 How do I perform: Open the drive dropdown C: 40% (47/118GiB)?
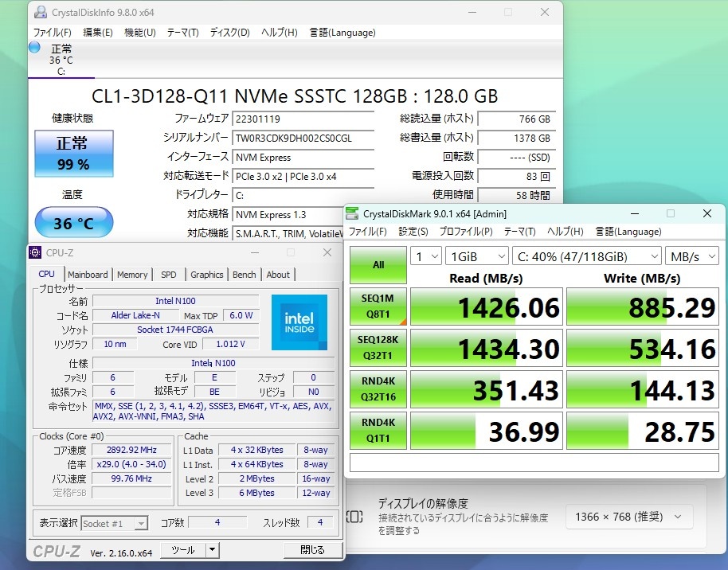click(x=587, y=256)
